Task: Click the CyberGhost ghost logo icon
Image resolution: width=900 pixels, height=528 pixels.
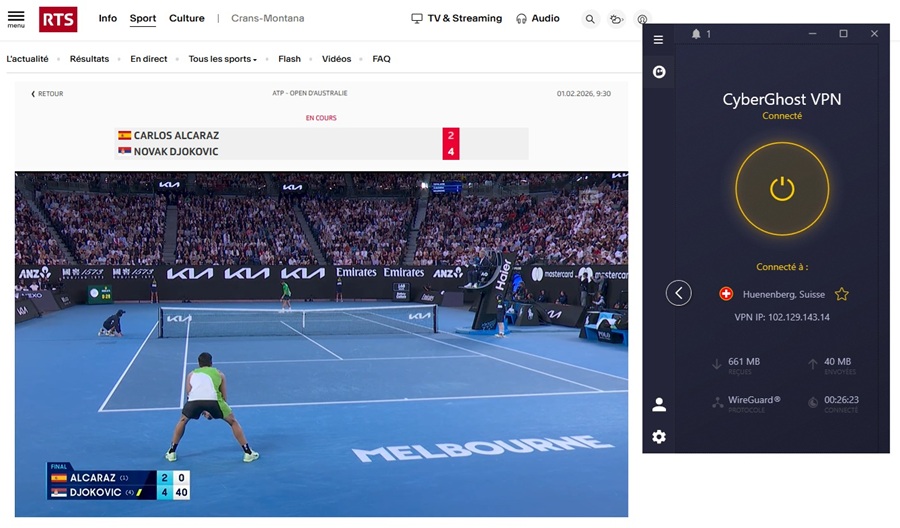Action: tap(659, 72)
